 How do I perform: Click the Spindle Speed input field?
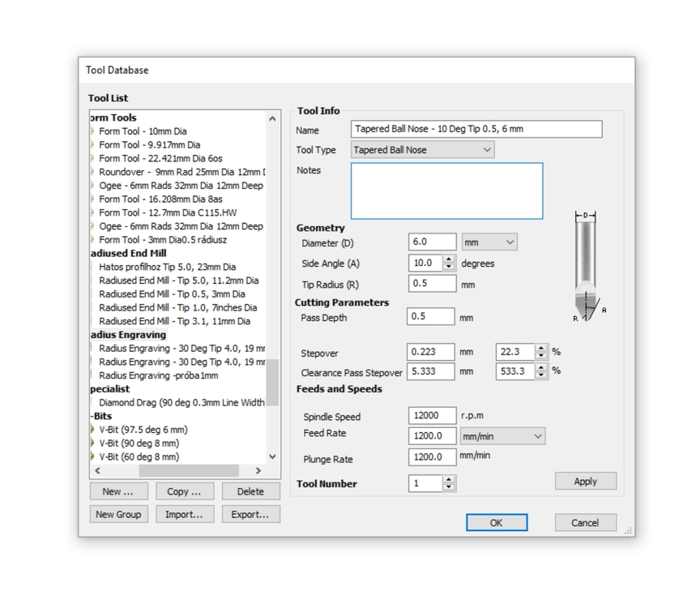[433, 415]
